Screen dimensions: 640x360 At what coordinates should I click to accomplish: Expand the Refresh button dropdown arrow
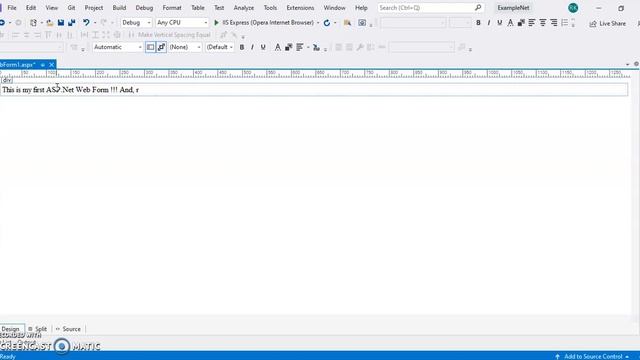click(335, 23)
